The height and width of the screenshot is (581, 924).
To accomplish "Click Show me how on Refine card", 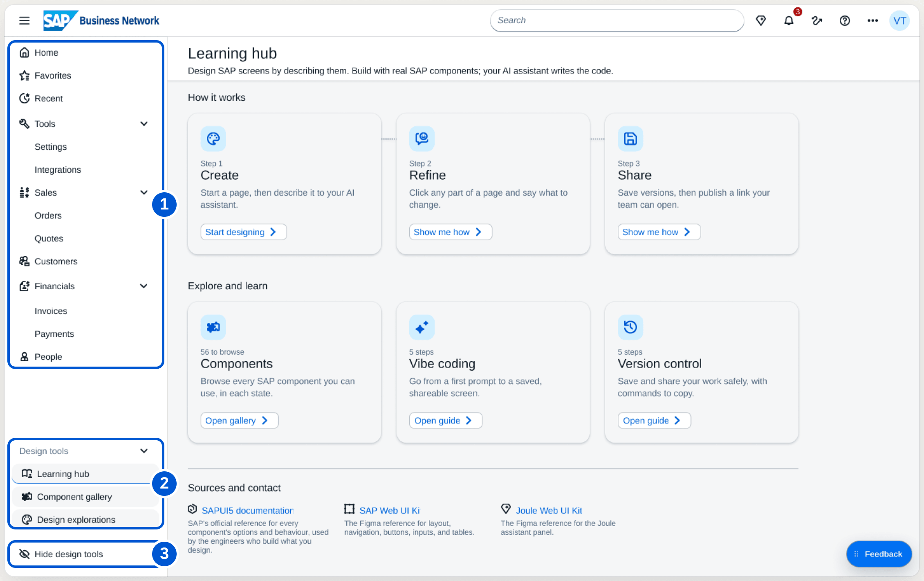I will (x=451, y=232).
